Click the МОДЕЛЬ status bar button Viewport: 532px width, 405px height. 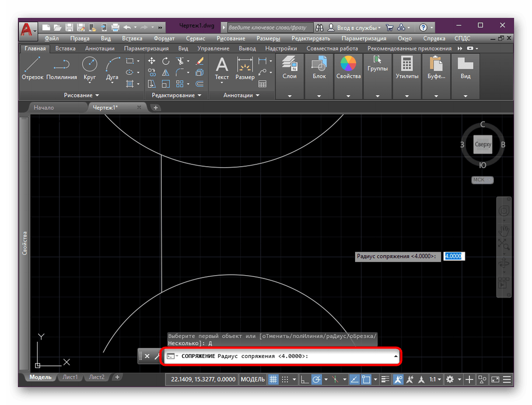click(253, 380)
